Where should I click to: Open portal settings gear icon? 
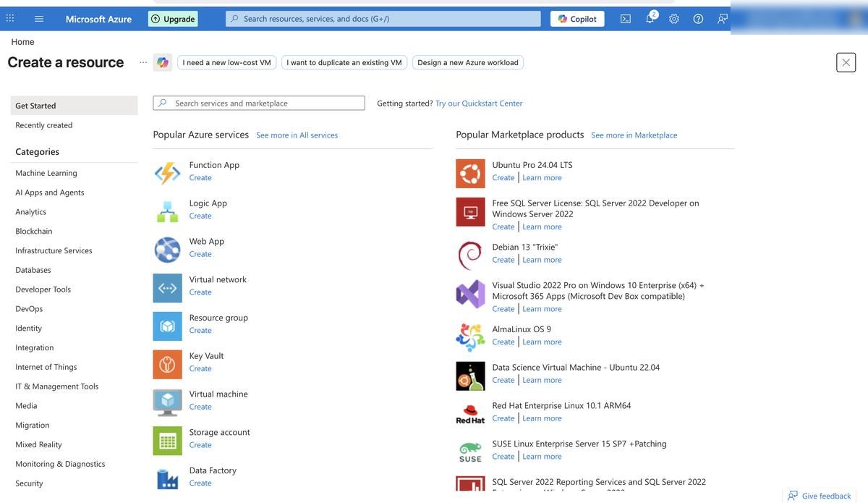pos(674,19)
